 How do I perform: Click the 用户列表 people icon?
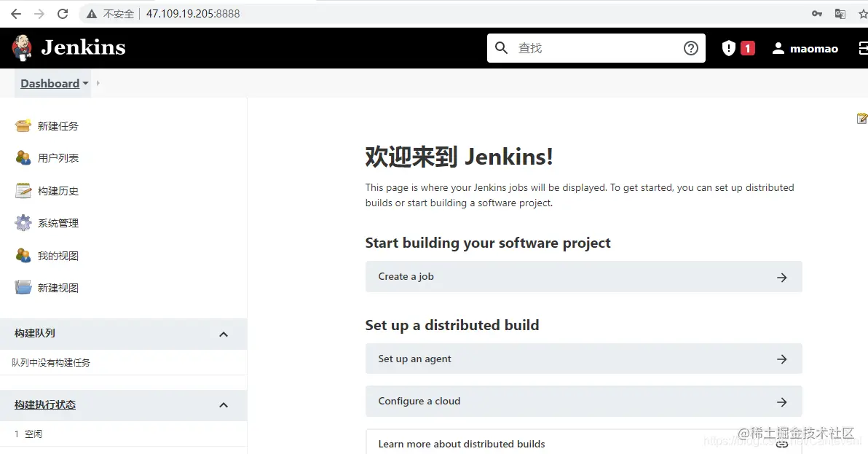(23, 158)
